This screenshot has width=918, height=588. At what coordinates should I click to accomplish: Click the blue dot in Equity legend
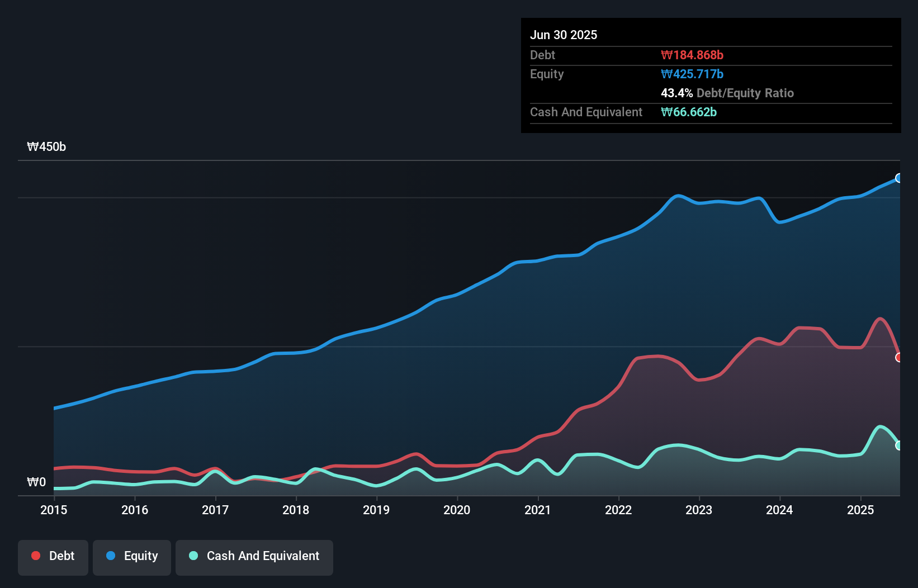click(x=111, y=556)
